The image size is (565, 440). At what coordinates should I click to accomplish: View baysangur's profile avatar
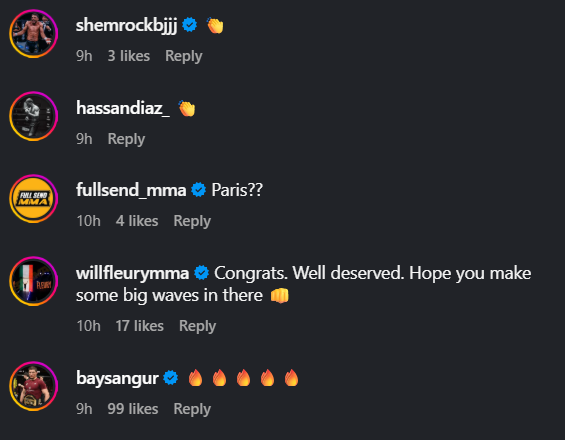click(34, 386)
